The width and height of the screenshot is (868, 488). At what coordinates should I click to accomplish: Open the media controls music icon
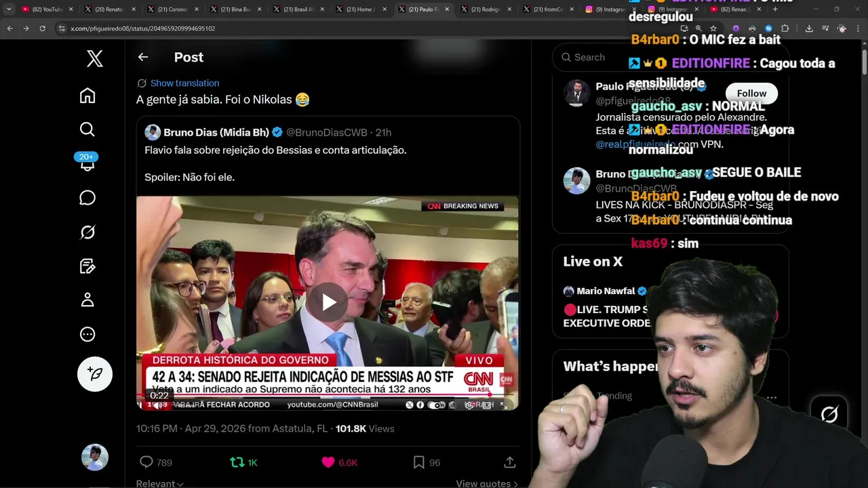click(825, 28)
